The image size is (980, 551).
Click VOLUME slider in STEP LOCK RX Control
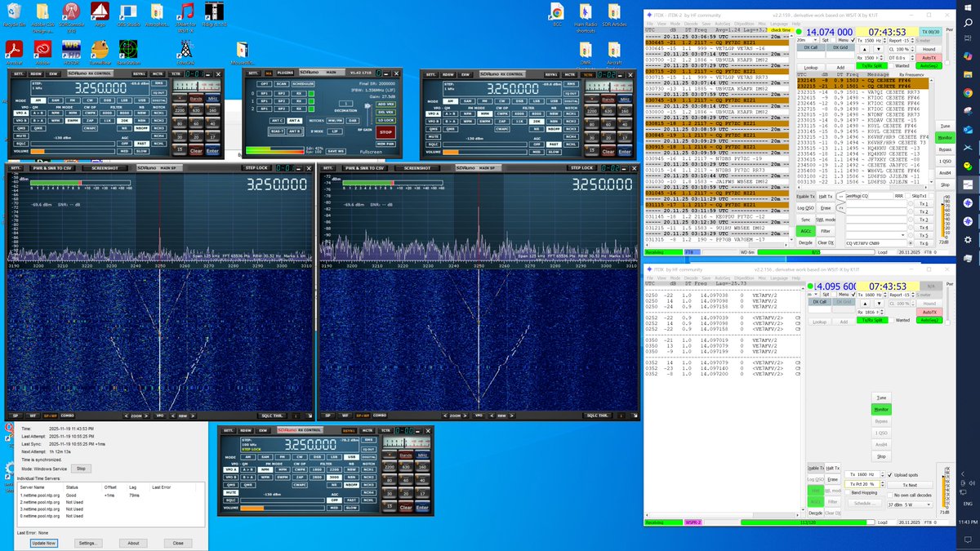click(283, 508)
